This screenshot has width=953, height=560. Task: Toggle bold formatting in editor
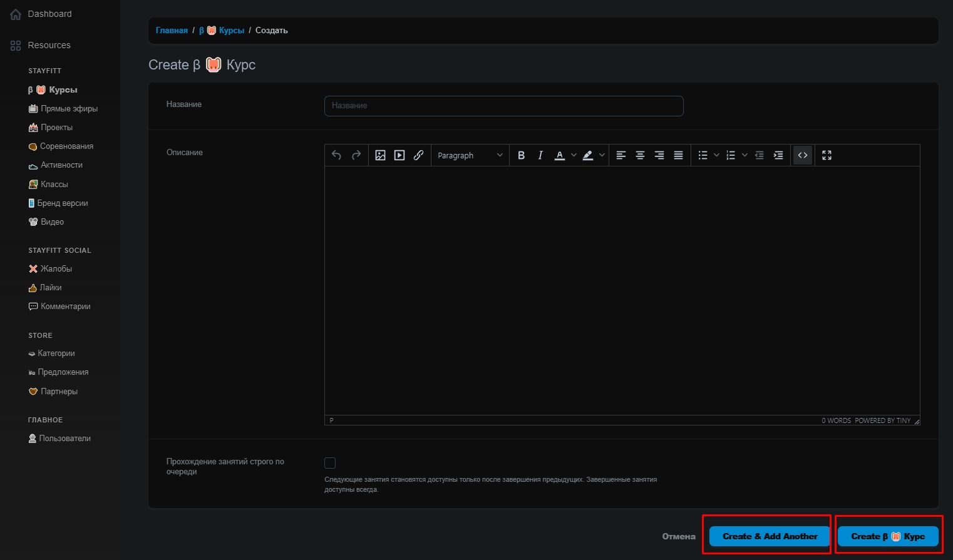[x=521, y=155]
